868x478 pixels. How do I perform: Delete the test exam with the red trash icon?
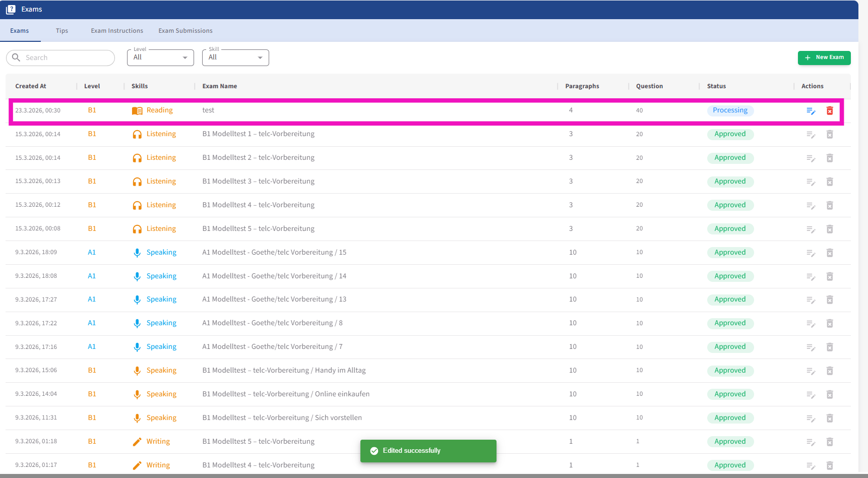[x=830, y=111]
